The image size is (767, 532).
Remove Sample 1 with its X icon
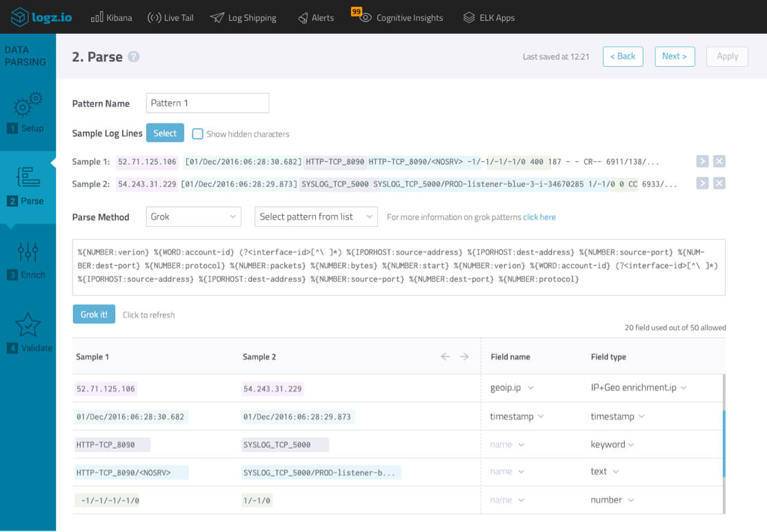[x=719, y=161]
